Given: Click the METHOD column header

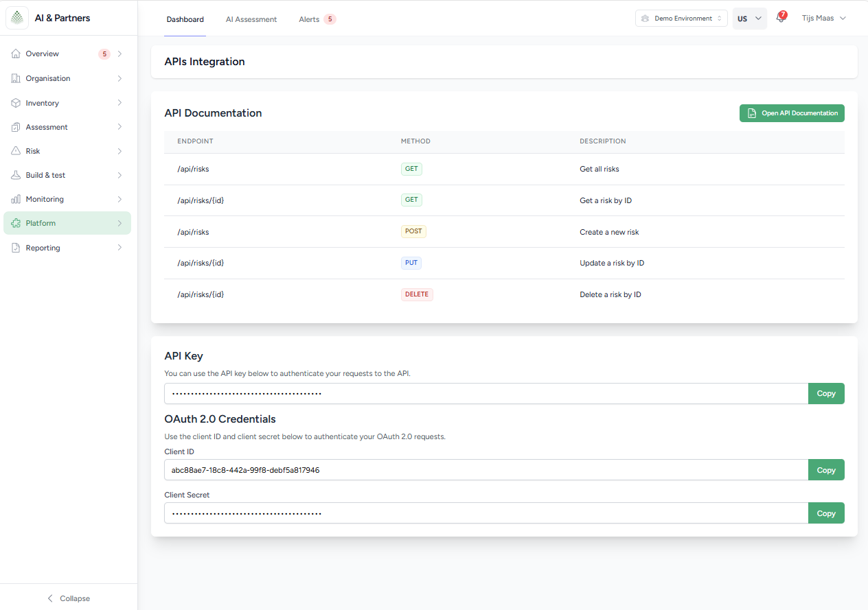Looking at the screenshot, I should pos(415,141).
